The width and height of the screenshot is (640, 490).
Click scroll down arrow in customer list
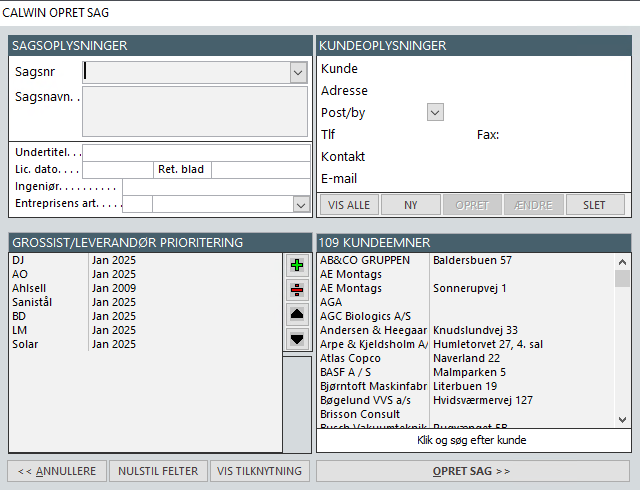coord(622,419)
